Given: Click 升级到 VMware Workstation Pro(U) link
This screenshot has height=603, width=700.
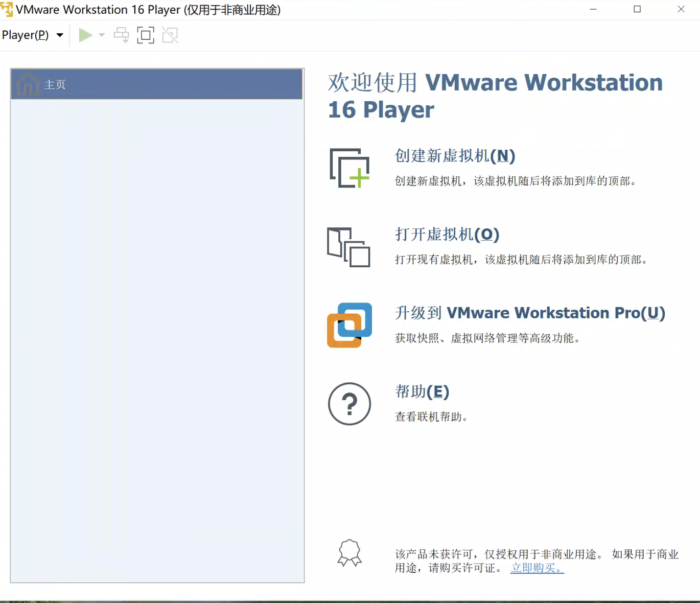Looking at the screenshot, I should (530, 313).
